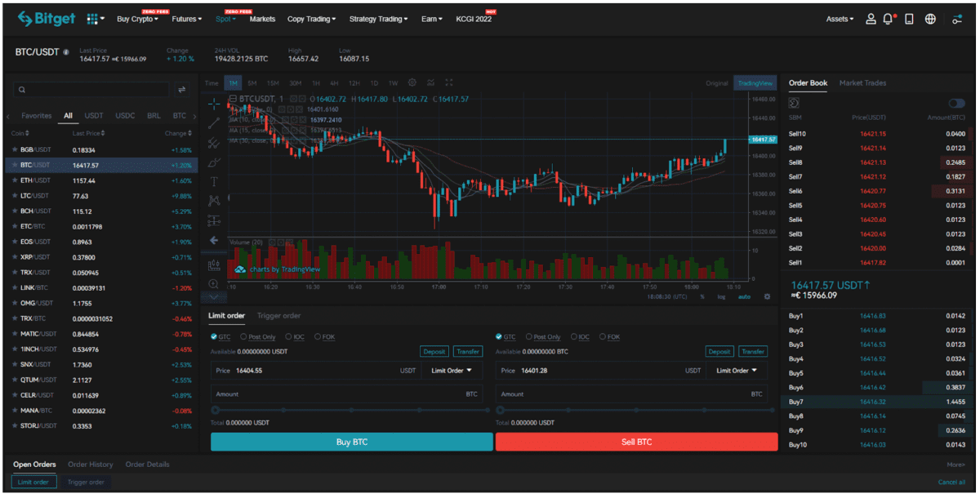This screenshot has height=498, width=980.
Task: Open the user account profile icon
Action: point(871,19)
